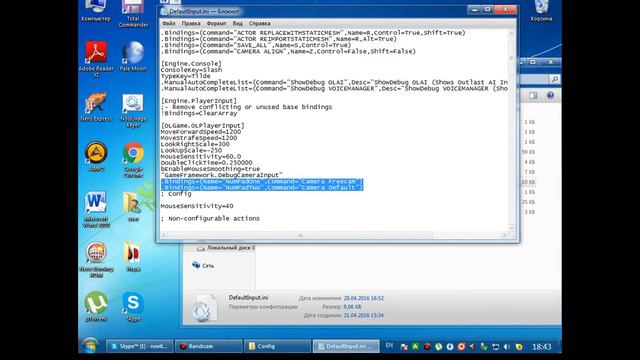This screenshot has width=640, height=360.
Task: Launch µTorrent from the desktop
Action: tap(96, 306)
